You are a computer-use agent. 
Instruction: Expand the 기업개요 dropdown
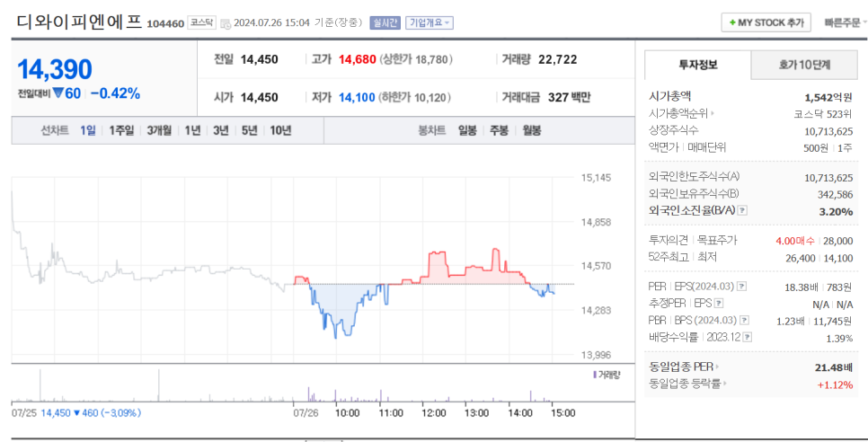[x=429, y=22]
